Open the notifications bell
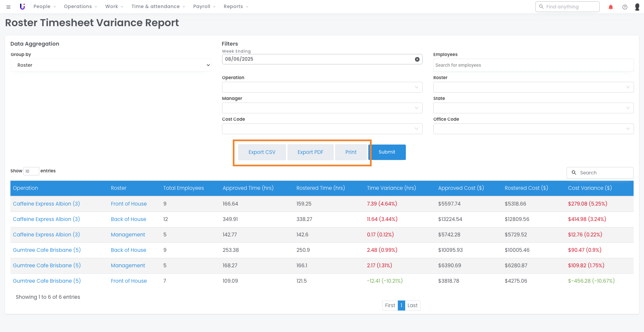This screenshot has height=332, width=644. pos(611,7)
